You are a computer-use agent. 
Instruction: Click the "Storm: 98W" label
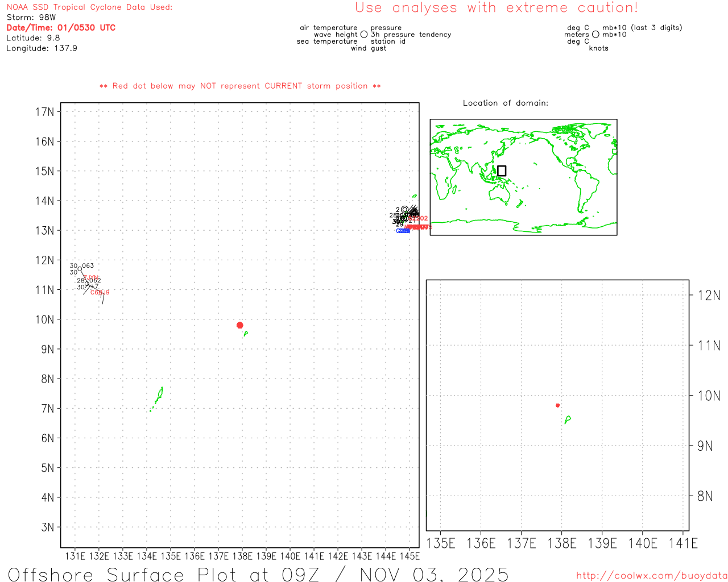point(31,18)
